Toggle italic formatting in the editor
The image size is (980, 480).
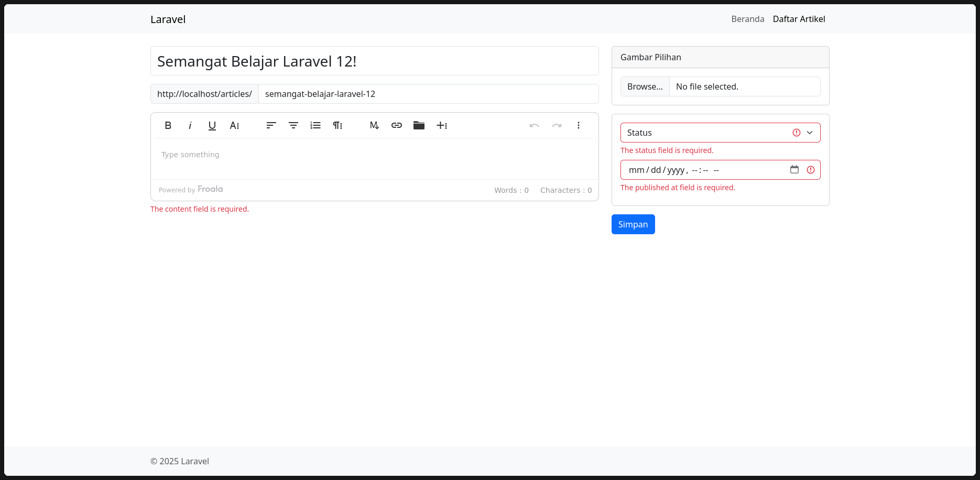pos(190,125)
